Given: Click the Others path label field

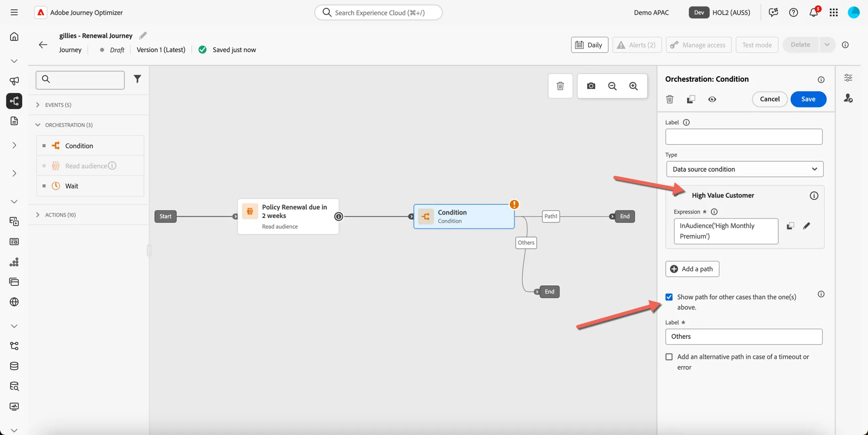Looking at the screenshot, I should tap(744, 337).
